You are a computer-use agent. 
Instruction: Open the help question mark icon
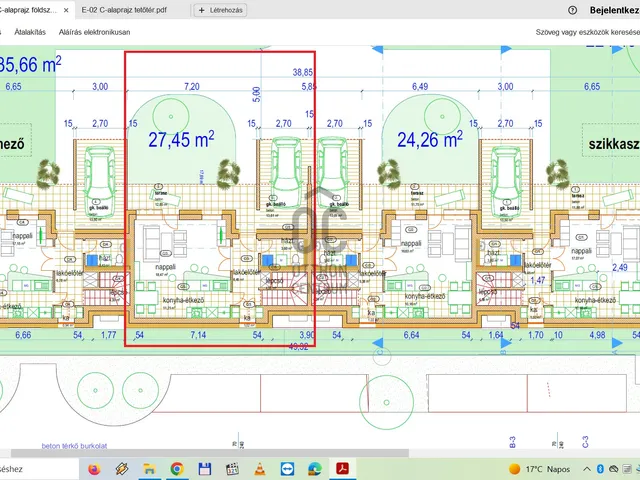pos(572,10)
